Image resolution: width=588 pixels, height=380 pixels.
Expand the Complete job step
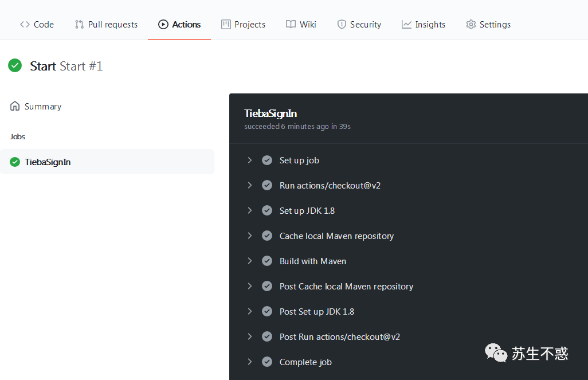click(x=250, y=362)
